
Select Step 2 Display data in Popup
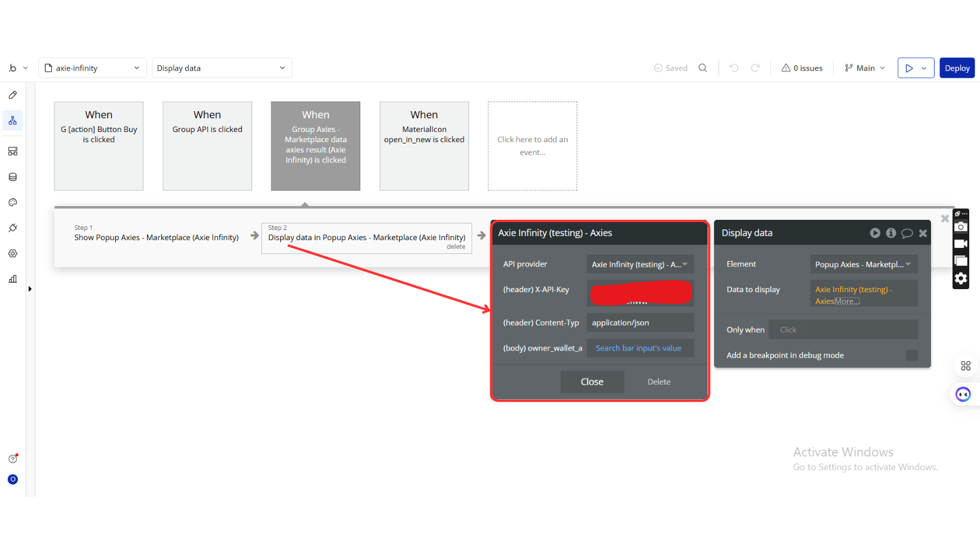click(366, 238)
